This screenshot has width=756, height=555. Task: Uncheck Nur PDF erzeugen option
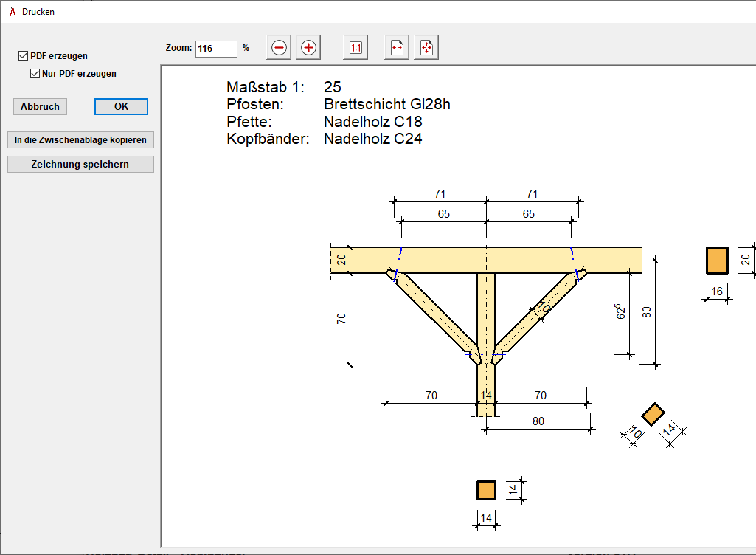tap(35, 74)
